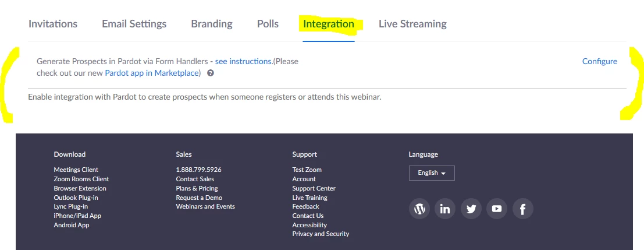
Task: Click Plans & Pricing link
Action: (x=197, y=188)
